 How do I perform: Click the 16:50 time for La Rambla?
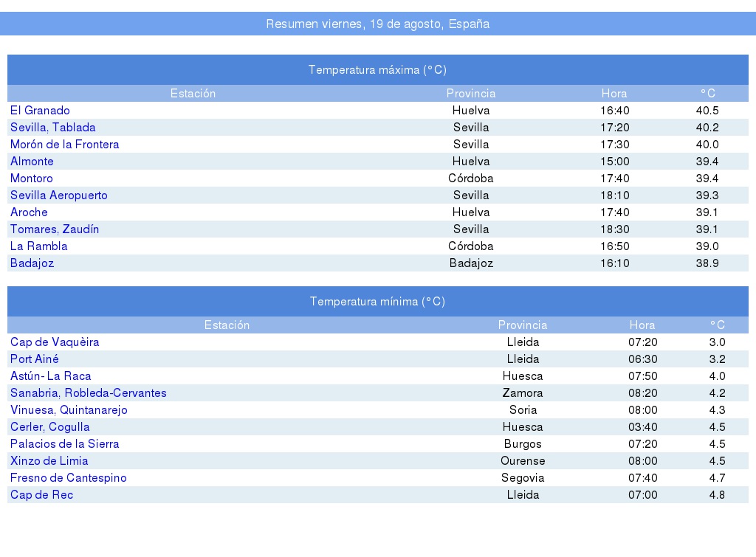pyautogui.click(x=615, y=246)
